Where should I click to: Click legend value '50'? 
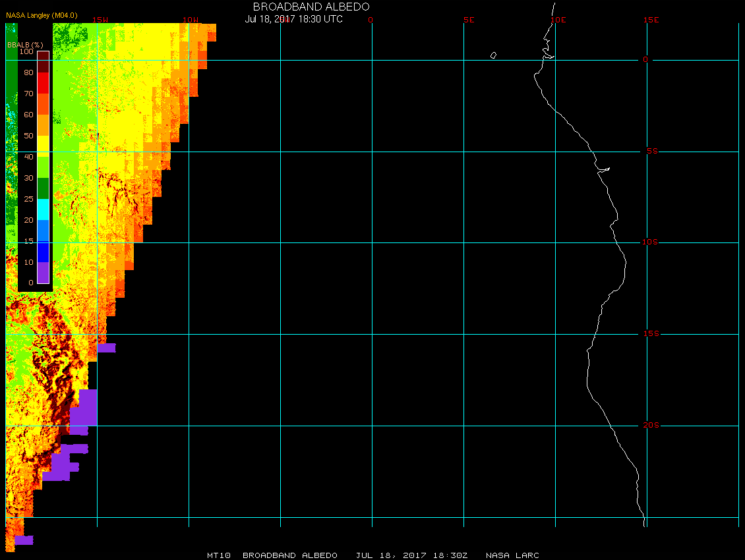point(29,136)
